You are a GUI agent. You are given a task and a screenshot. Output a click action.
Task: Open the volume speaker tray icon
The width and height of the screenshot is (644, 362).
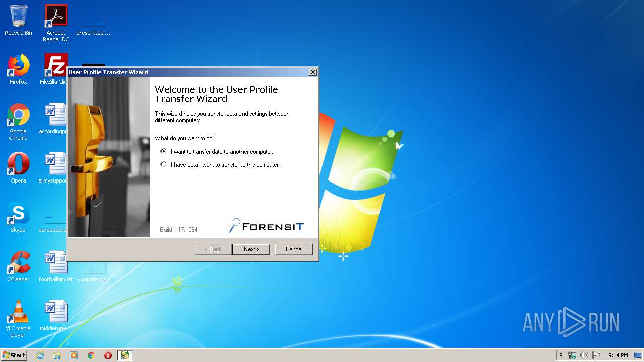click(584, 355)
